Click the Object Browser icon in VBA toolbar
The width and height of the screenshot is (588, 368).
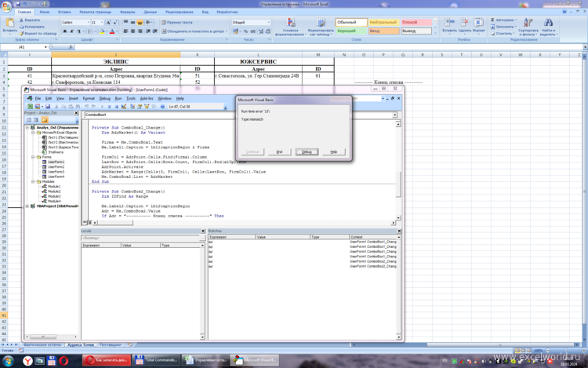(147, 107)
